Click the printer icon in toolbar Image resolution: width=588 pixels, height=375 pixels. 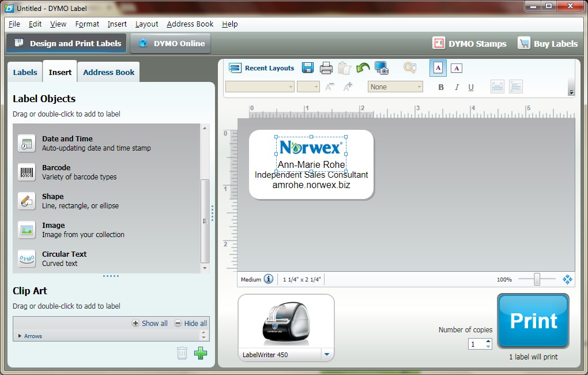[326, 68]
